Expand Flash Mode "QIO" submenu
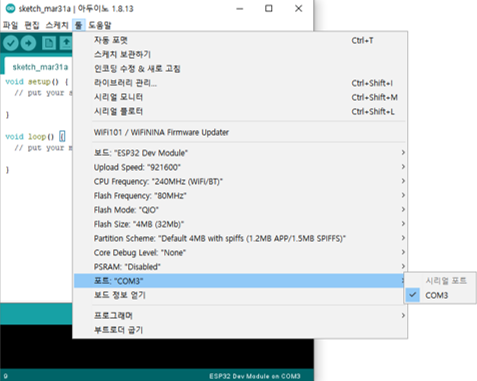The image size is (477, 381). tap(240, 210)
